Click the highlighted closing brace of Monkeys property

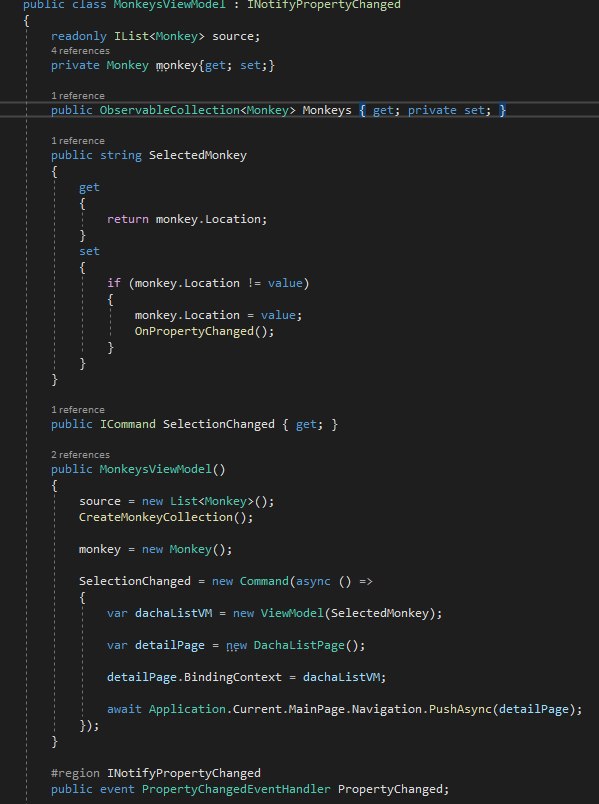tap(502, 110)
